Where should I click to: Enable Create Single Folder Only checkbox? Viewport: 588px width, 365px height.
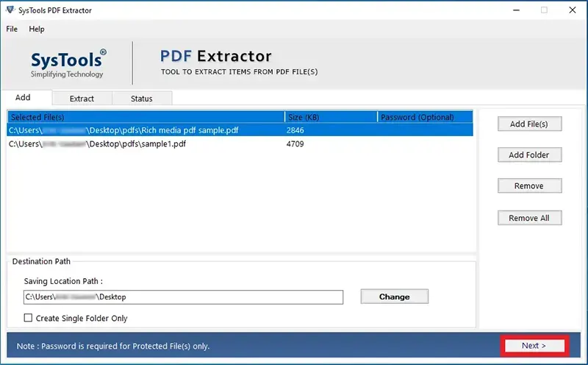(28, 318)
